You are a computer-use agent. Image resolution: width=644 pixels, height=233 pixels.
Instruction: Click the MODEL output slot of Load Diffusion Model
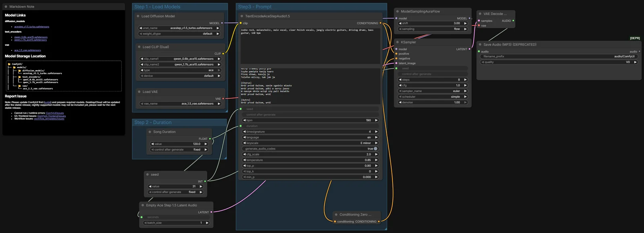222,23
